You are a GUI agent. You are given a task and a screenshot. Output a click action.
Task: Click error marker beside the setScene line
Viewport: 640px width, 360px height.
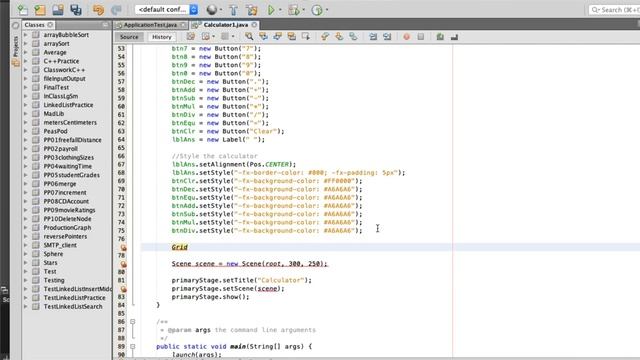coord(123,289)
